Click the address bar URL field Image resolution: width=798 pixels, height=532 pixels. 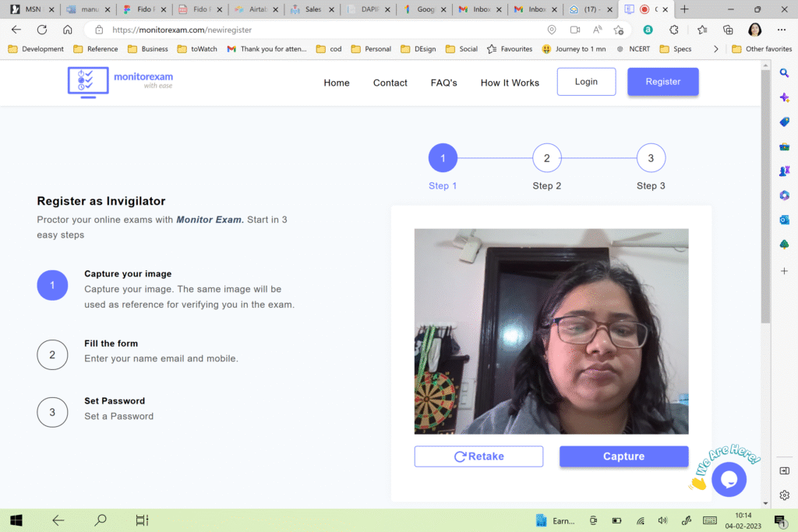pyautogui.click(x=312, y=30)
